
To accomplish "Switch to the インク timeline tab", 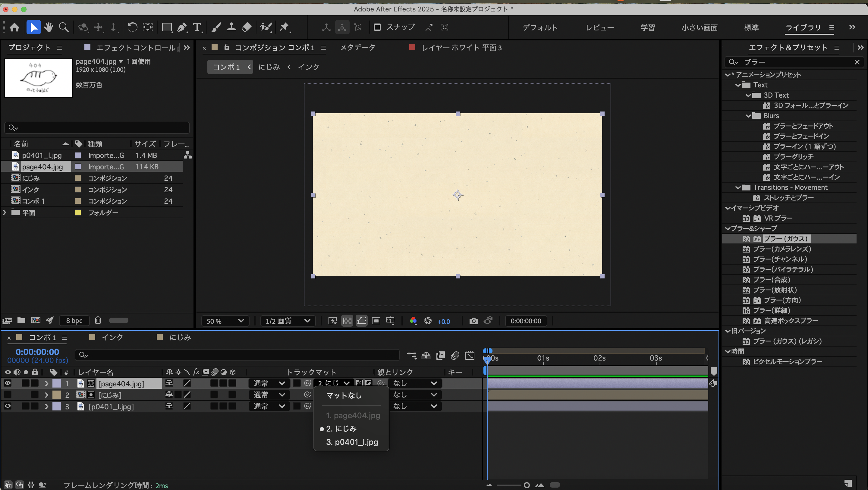I will click(112, 337).
